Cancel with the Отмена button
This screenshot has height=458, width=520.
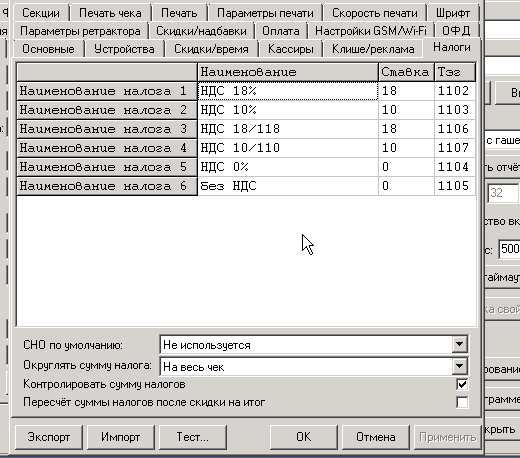376,437
